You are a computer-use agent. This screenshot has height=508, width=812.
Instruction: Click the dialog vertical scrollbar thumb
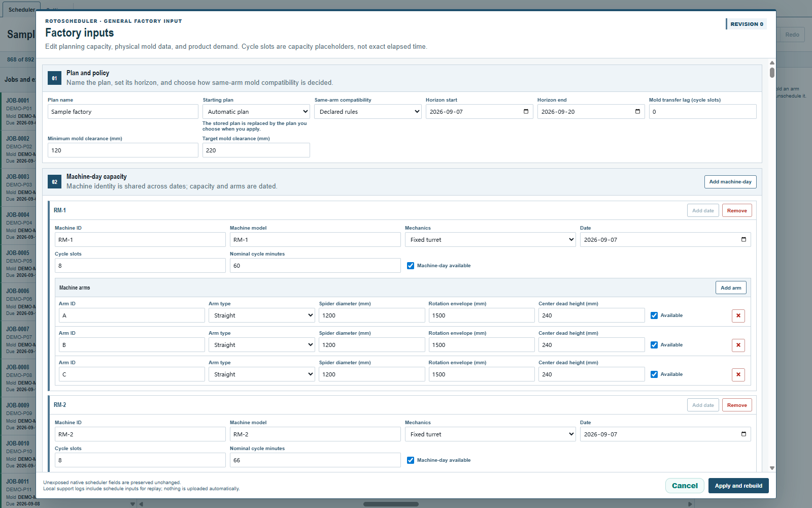coord(772,72)
